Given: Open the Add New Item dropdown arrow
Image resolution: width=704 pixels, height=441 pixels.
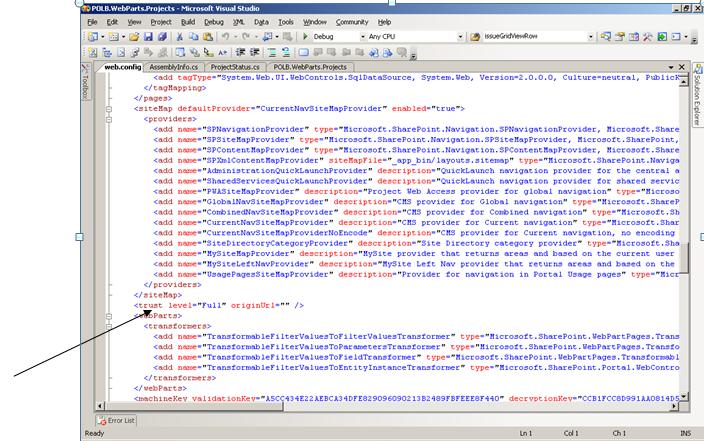Looking at the screenshot, I should (123, 37).
